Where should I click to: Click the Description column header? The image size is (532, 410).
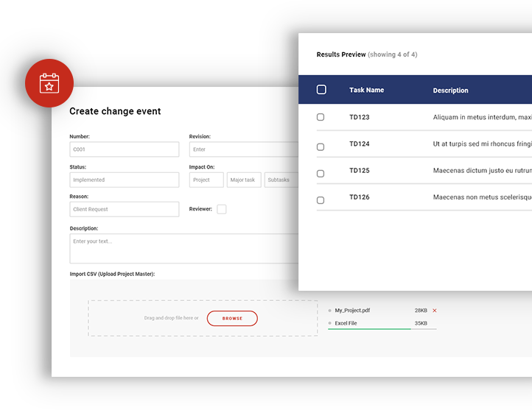pos(450,91)
